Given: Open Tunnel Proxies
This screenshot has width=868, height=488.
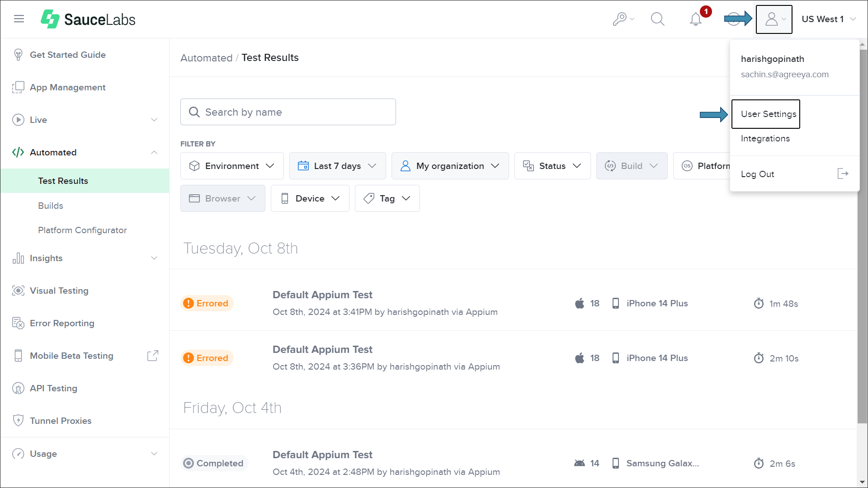Looking at the screenshot, I should (x=61, y=421).
